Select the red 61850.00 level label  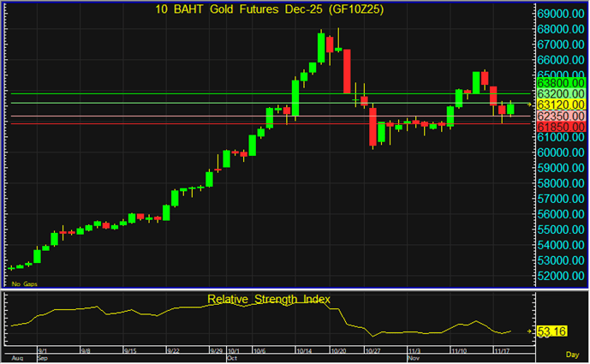tap(561, 126)
